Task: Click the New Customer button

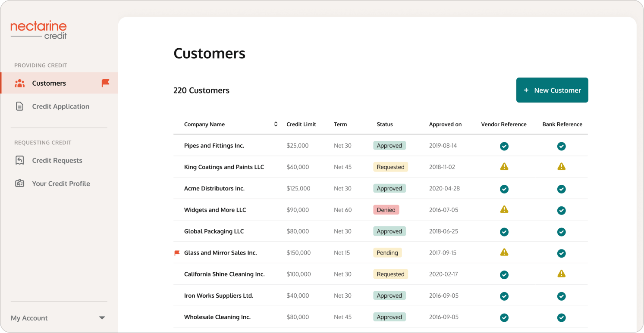Action: click(552, 90)
